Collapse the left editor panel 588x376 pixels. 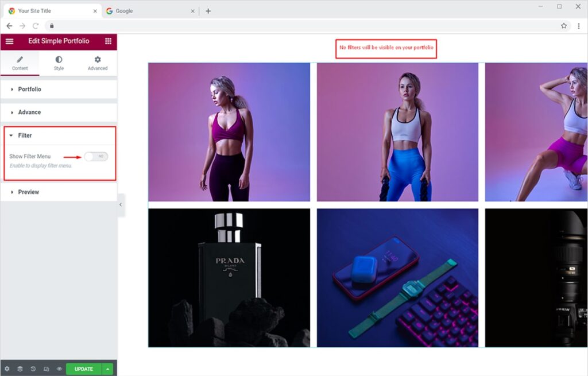[x=121, y=205]
